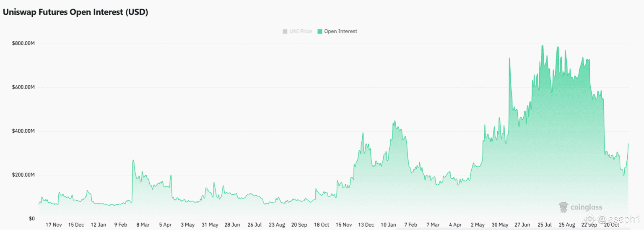Click the $0 y-axis label

point(31,219)
